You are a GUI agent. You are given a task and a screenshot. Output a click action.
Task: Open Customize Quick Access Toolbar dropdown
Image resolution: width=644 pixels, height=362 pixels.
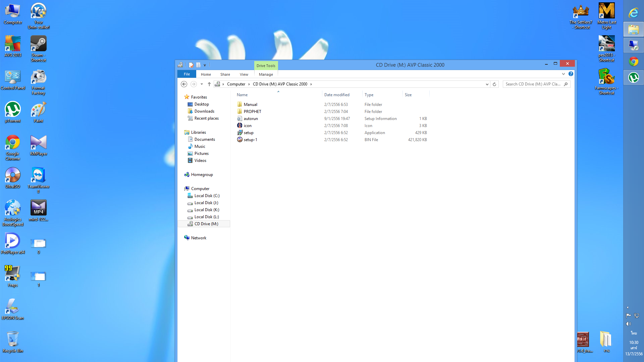pos(205,65)
